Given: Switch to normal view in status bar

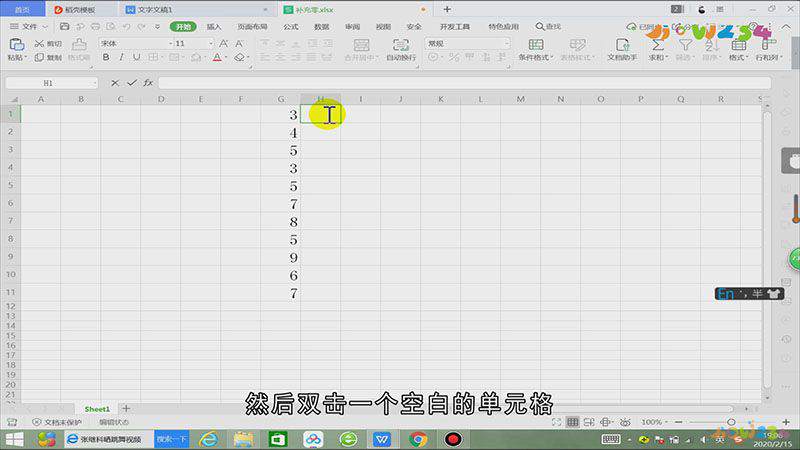Looking at the screenshot, I should tap(573, 422).
